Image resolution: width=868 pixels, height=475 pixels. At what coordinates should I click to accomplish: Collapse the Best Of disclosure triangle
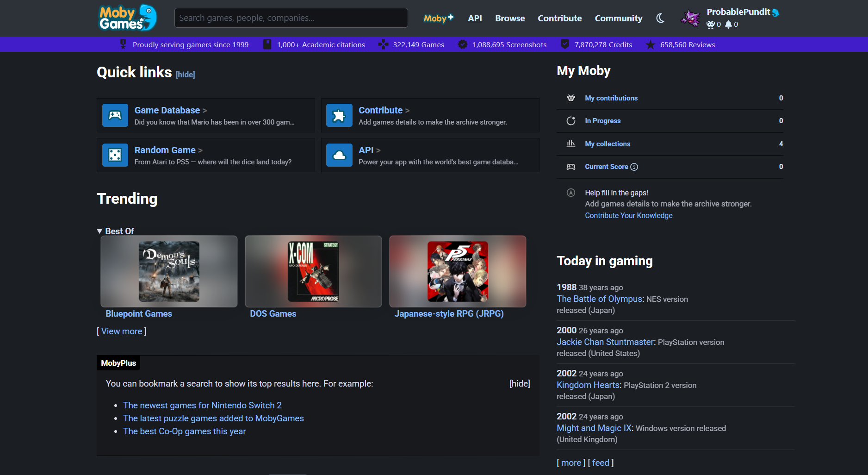click(x=99, y=231)
